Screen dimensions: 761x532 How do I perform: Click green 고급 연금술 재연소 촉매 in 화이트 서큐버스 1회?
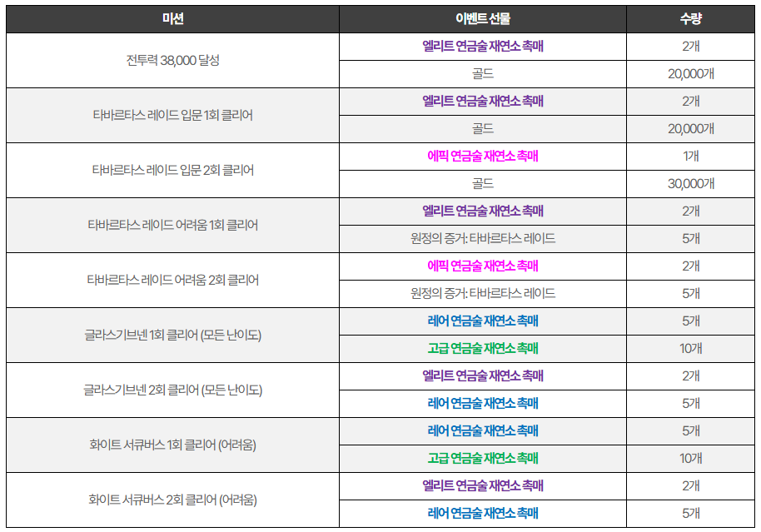point(483,459)
